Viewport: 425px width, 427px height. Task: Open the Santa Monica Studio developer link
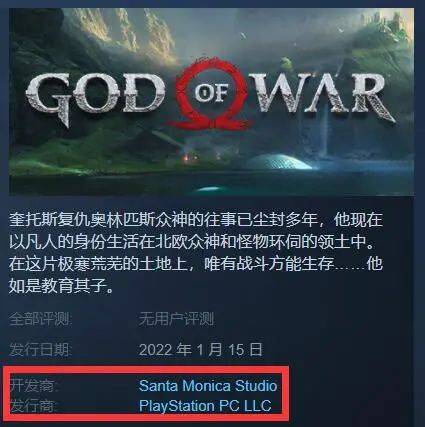(x=208, y=386)
